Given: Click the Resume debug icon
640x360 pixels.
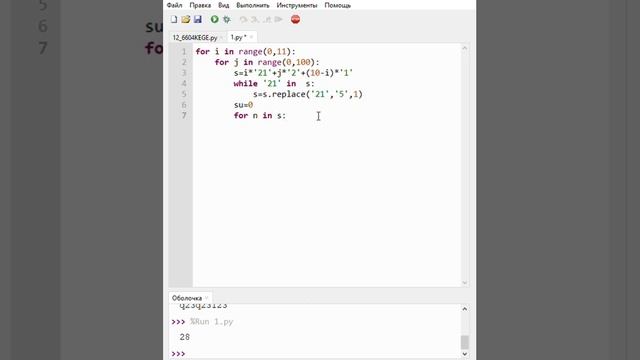Looking at the screenshot, I should point(279,19).
